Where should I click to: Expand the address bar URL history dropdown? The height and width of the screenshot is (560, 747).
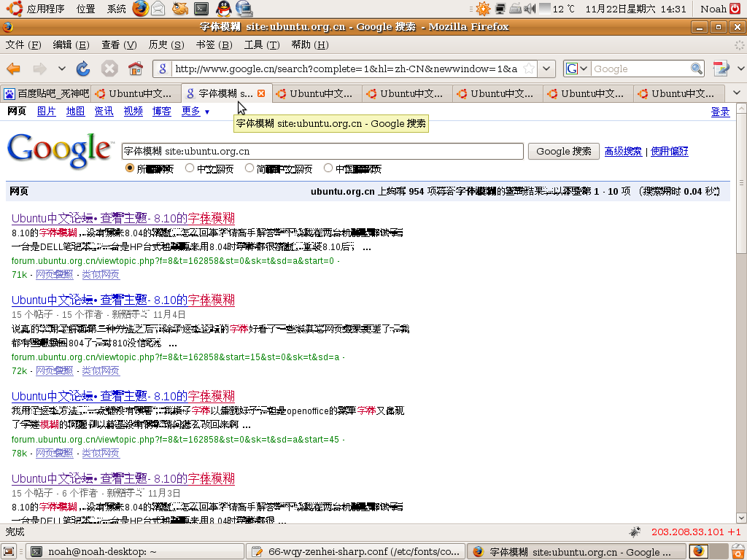[546, 69]
